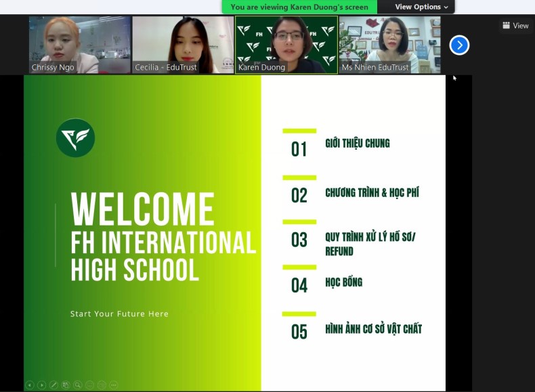Select Chrissy Ngo video thumbnail
Screen dimensions: 535x392
point(80,45)
